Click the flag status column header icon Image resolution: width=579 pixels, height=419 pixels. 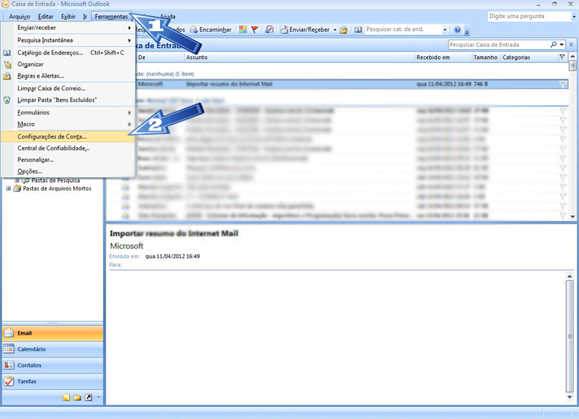(562, 57)
